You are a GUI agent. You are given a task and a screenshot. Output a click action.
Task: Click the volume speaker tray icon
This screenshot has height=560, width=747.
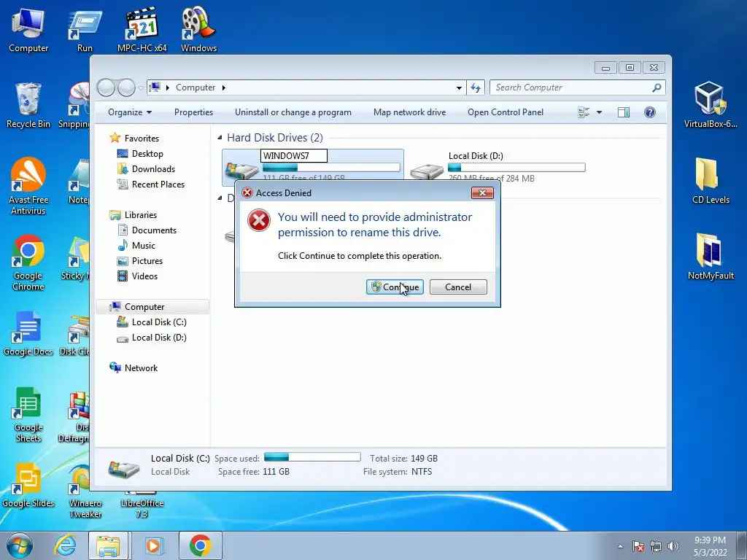click(673, 546)
